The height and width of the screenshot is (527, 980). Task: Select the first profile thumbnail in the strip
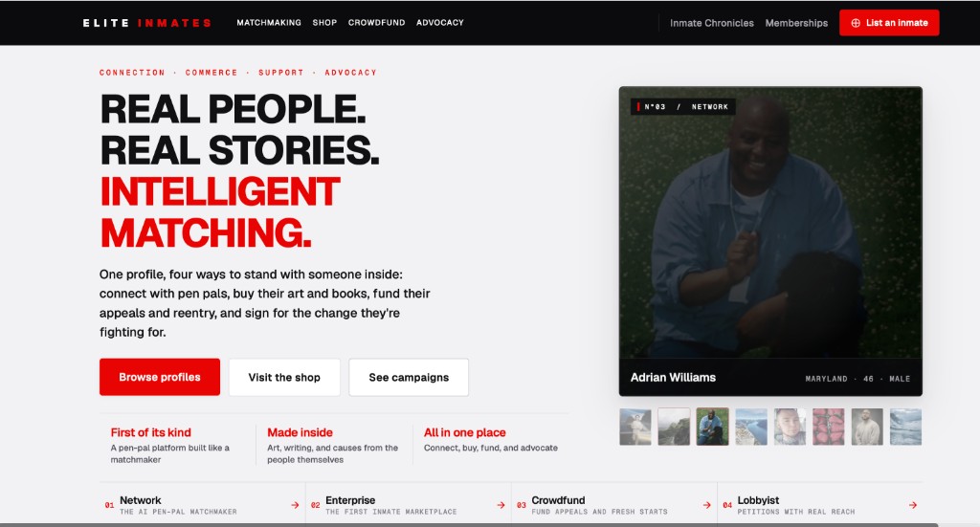point(635,427)
